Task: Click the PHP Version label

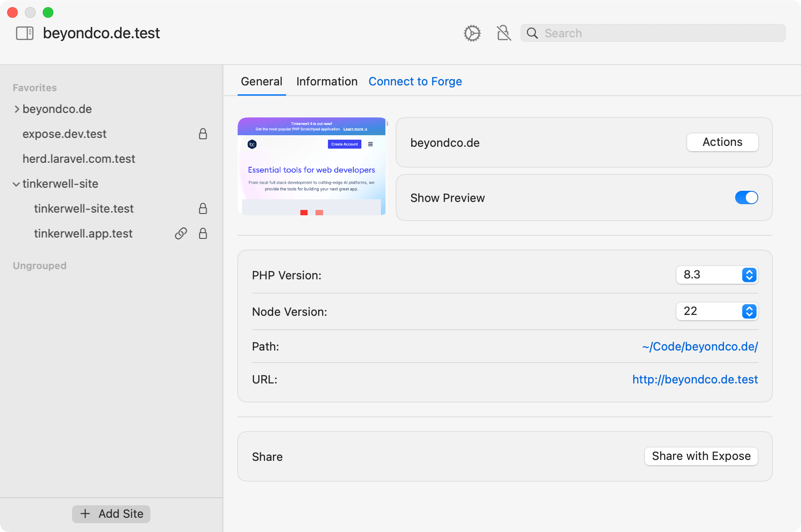Action: tap(287, 275)
